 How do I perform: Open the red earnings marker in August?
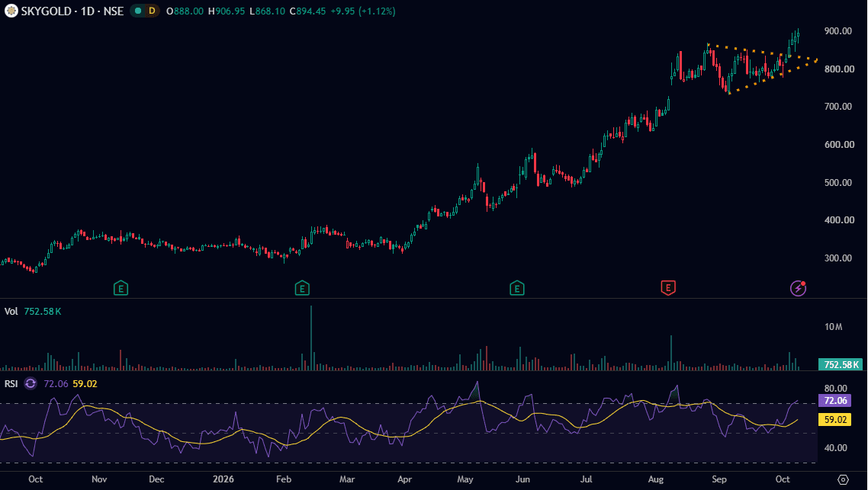pyautogui.click(x=668, y=287)
